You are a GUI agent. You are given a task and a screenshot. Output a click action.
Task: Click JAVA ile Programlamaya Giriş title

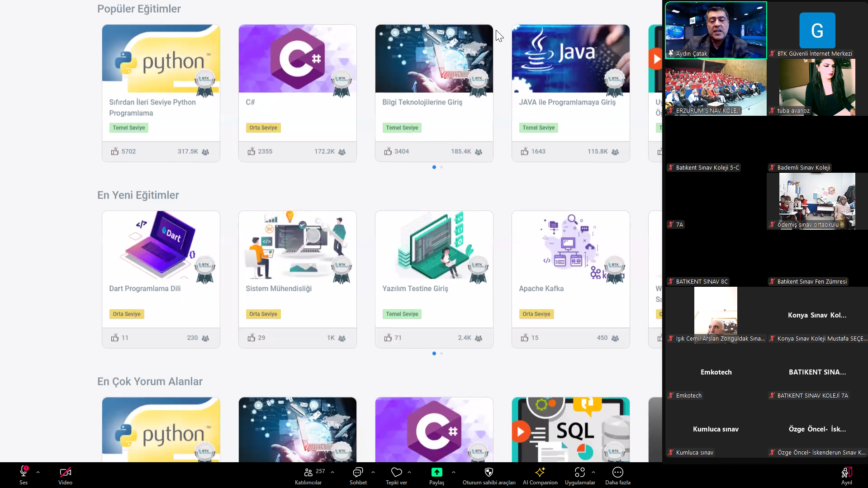click(x=567, y=102)
